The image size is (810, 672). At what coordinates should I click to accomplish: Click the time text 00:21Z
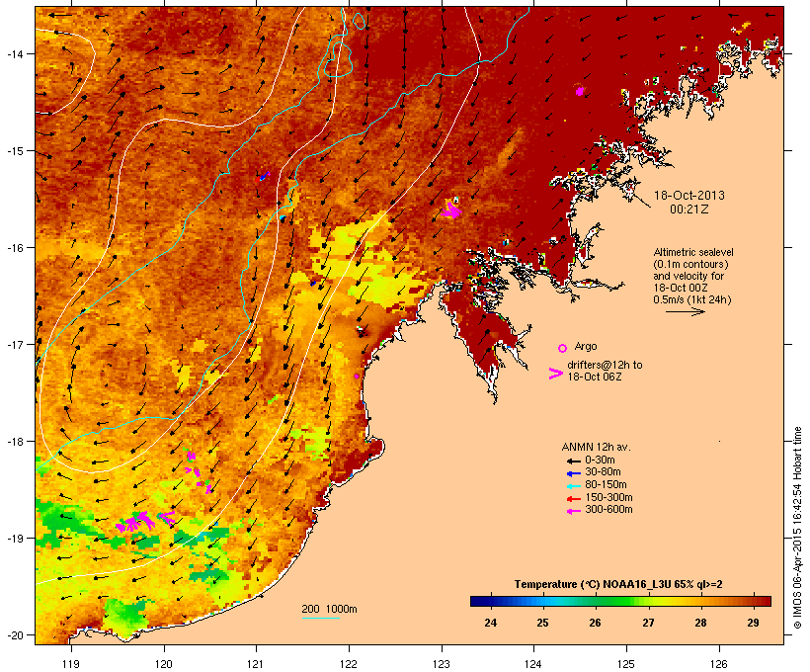[689, 210]
